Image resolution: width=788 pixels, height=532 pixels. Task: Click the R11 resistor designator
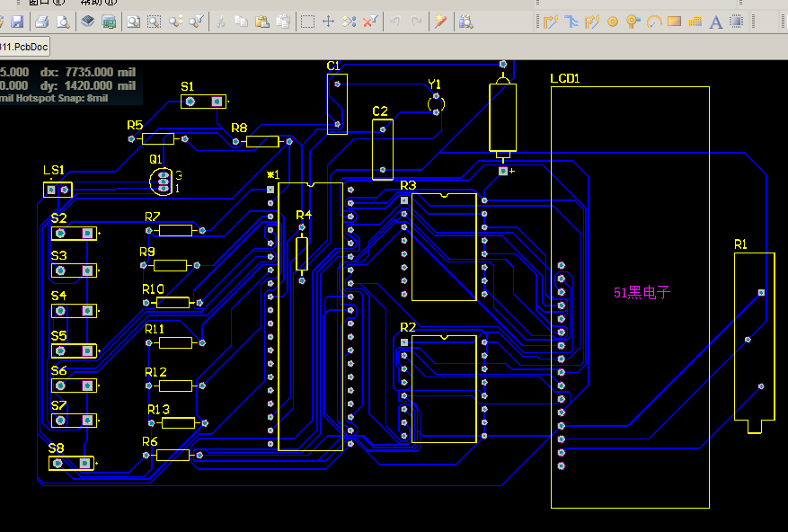(155, 330)
